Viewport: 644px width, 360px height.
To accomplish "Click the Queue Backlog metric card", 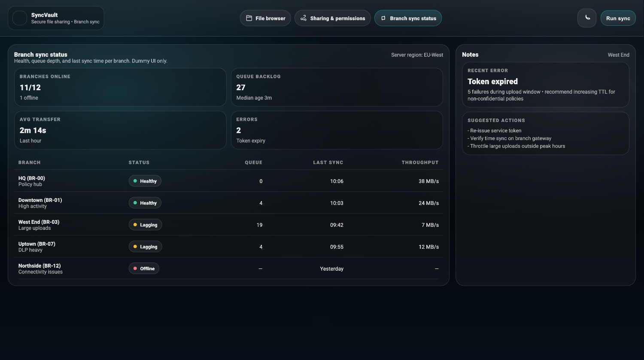I will pyautogui.click(x=337, y=87).
